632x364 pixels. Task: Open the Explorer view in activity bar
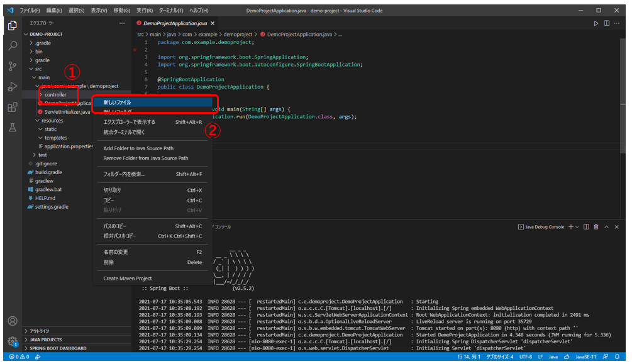click(13, 26)
